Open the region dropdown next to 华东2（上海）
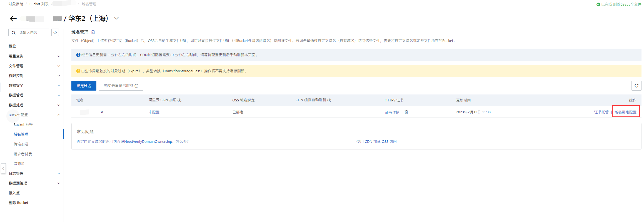The image size is (644, 222). click(x=116, y=18)
